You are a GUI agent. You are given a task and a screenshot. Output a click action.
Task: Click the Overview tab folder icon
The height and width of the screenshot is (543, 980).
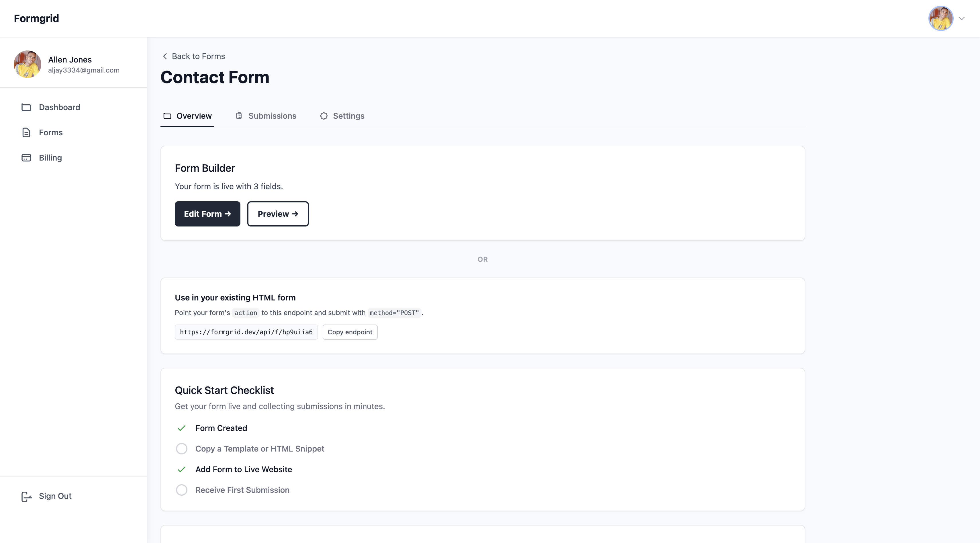click(x=167, y=116)
